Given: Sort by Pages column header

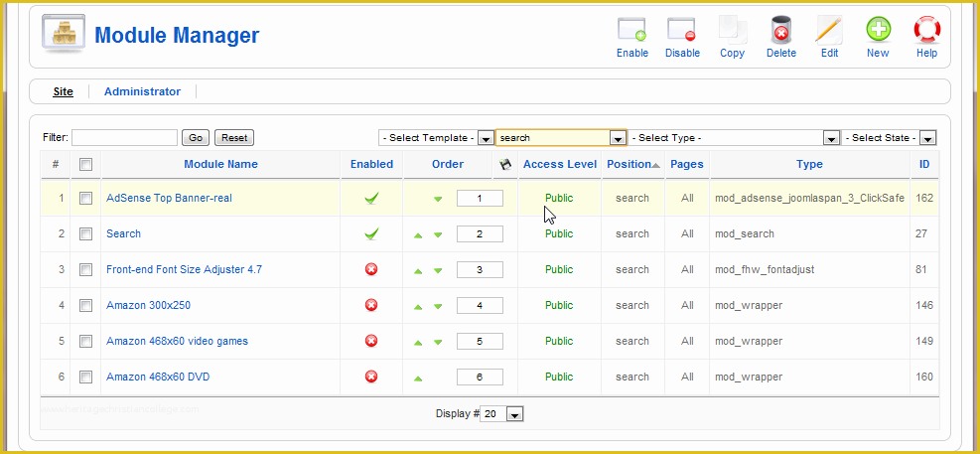Looking at the screenshot, I should pos(687,165).
